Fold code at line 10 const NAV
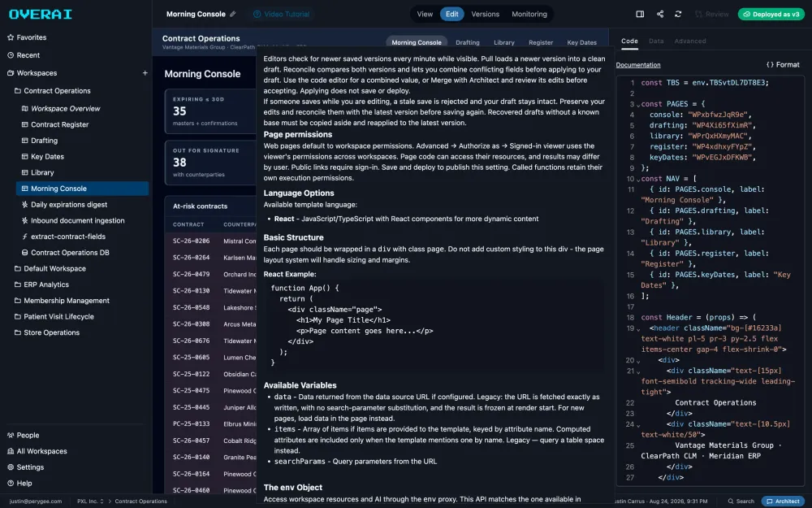Image resolution: width=812 pixels, height=508 pixels. click(x=638, y=180)
